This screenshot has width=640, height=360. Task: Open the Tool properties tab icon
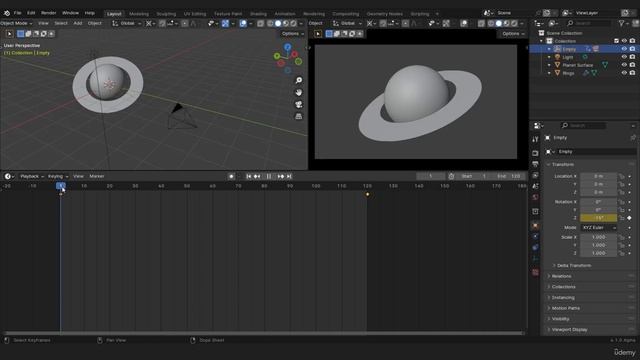pos(535,140)
